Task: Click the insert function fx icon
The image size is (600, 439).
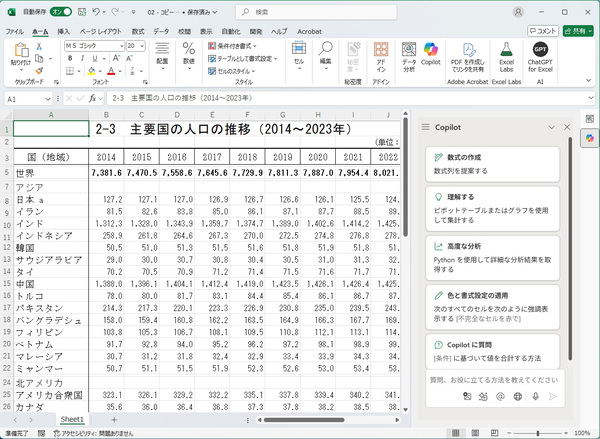Action: click(x=91, y=100)
